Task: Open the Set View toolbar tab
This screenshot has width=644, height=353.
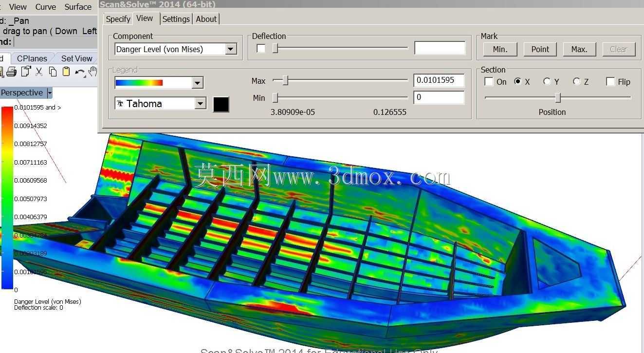Action: (76, 58)
